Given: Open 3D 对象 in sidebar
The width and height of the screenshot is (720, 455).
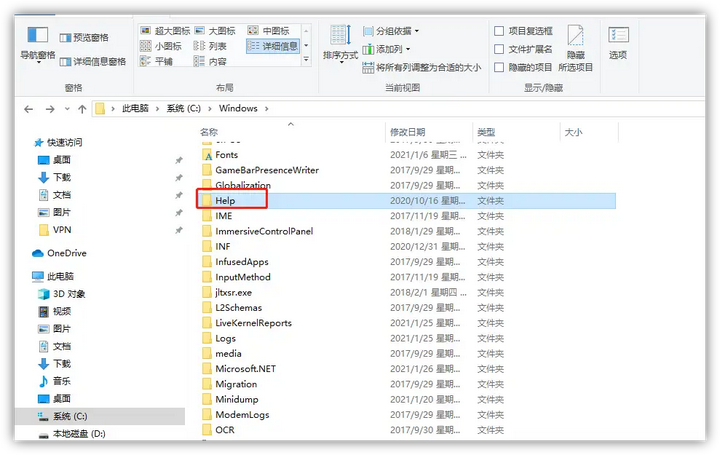Looking at the screenshot, I should click(x=68, y=294).
